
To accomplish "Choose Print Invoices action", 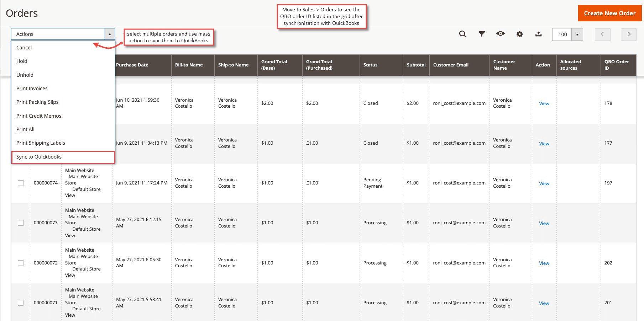I will [x=63, y=89].
